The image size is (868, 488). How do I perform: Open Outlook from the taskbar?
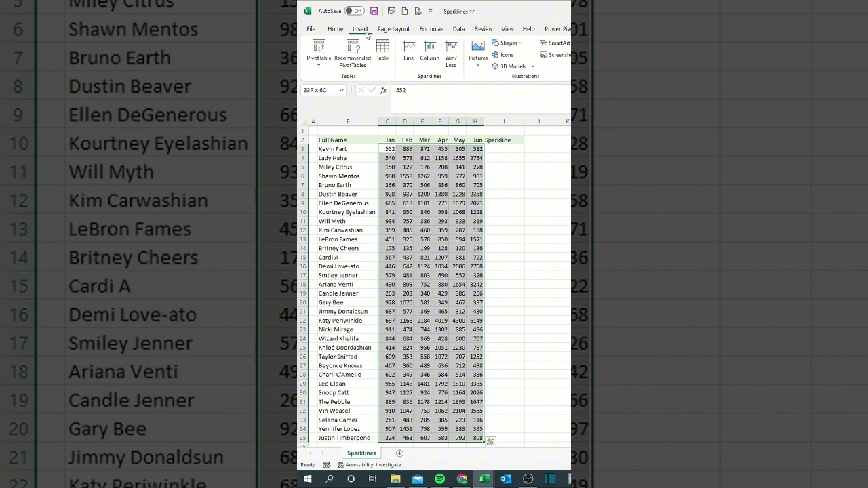pos(506,479)
